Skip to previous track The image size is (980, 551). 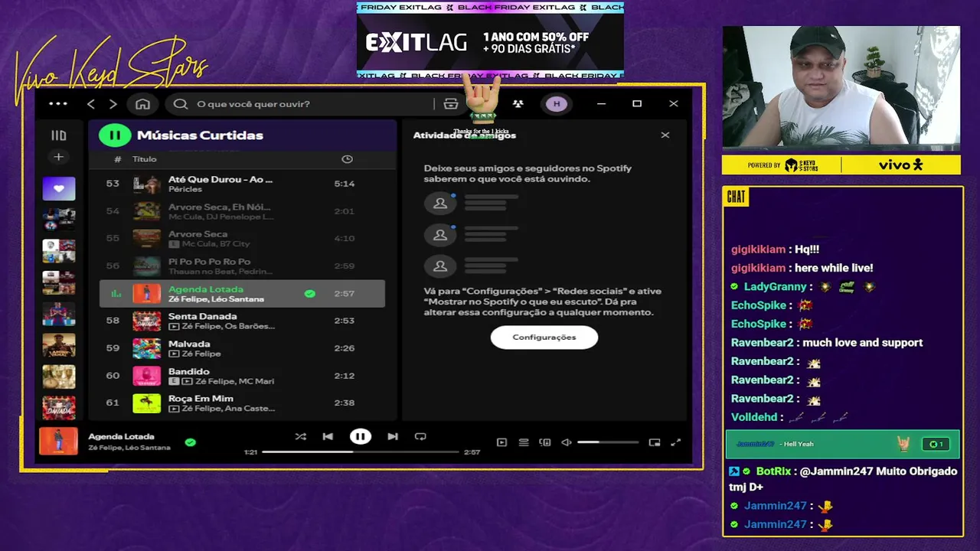point(328,436)
